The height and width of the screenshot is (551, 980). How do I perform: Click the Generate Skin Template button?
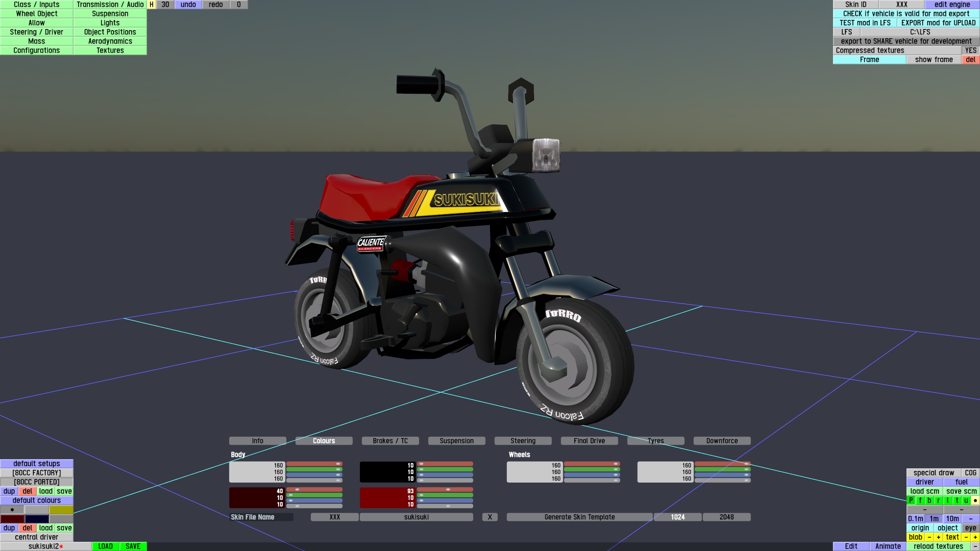[x=579, y=517]
